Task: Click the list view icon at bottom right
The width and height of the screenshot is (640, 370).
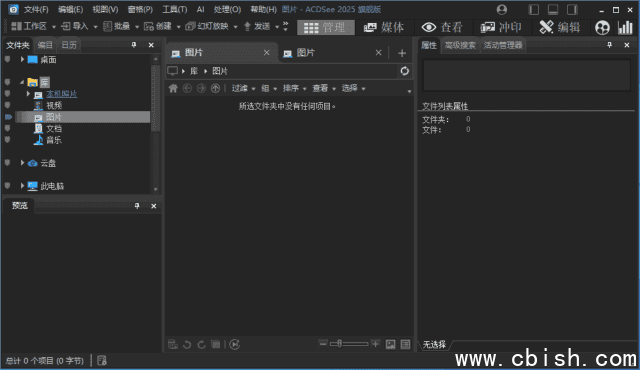Action: pos(405,344)
